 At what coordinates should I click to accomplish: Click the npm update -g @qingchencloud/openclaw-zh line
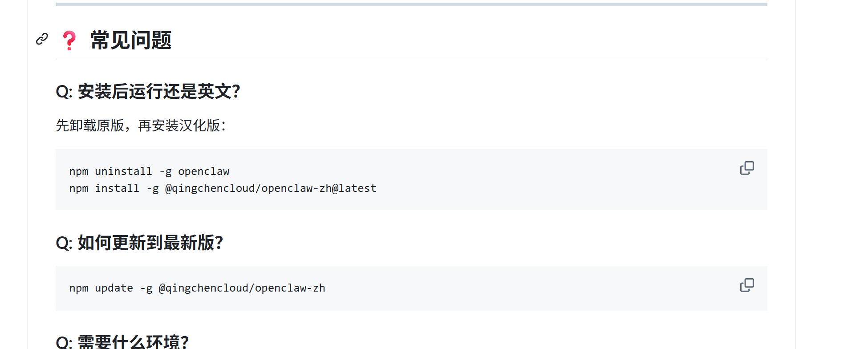197,288
